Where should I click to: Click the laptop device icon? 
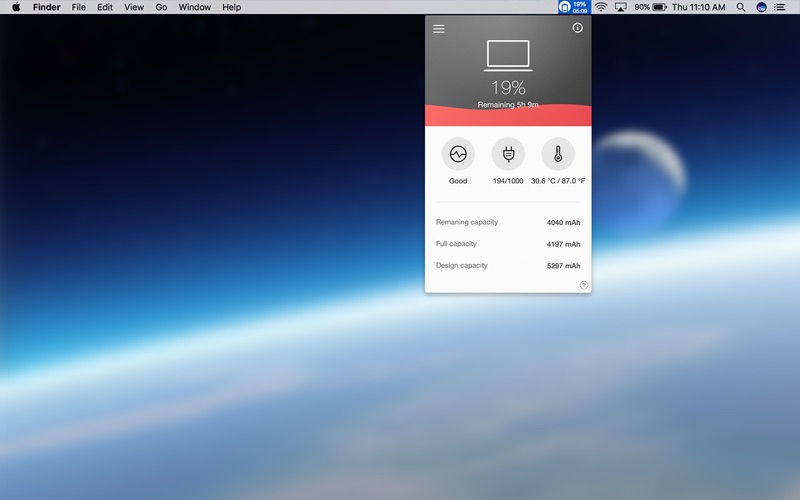tap(508, 55)
